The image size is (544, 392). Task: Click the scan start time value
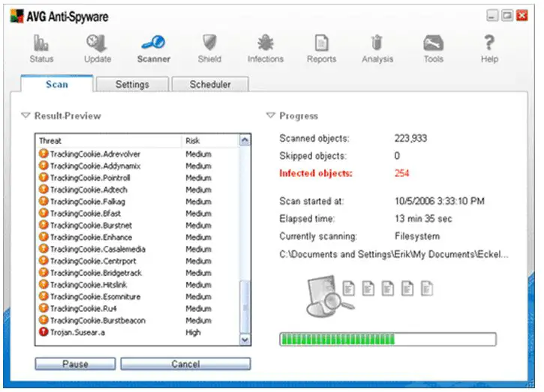click(x=440, y=201)
